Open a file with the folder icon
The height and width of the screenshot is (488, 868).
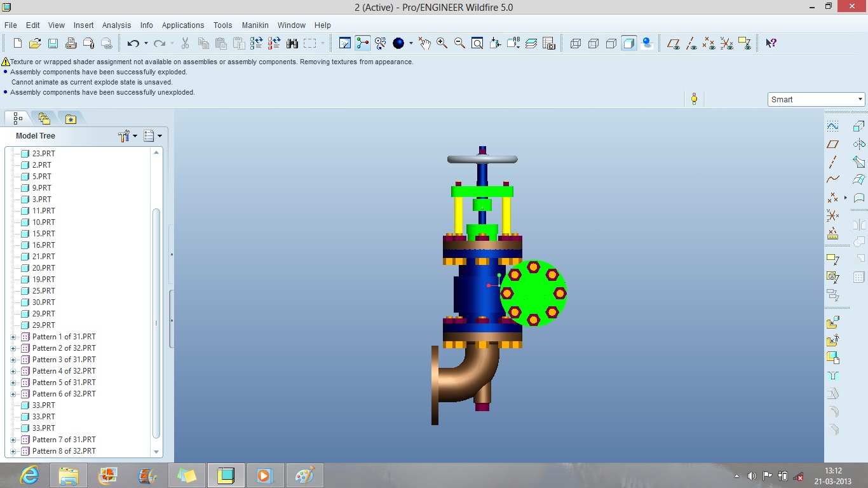click(36, 43)
